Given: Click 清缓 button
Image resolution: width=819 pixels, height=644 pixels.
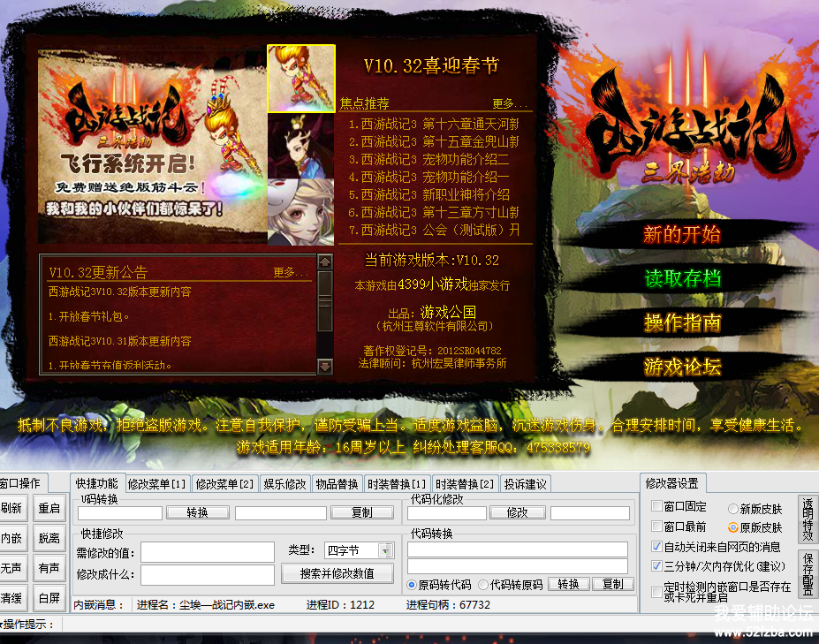Looking at the screenshot, I should coord(12,598).
